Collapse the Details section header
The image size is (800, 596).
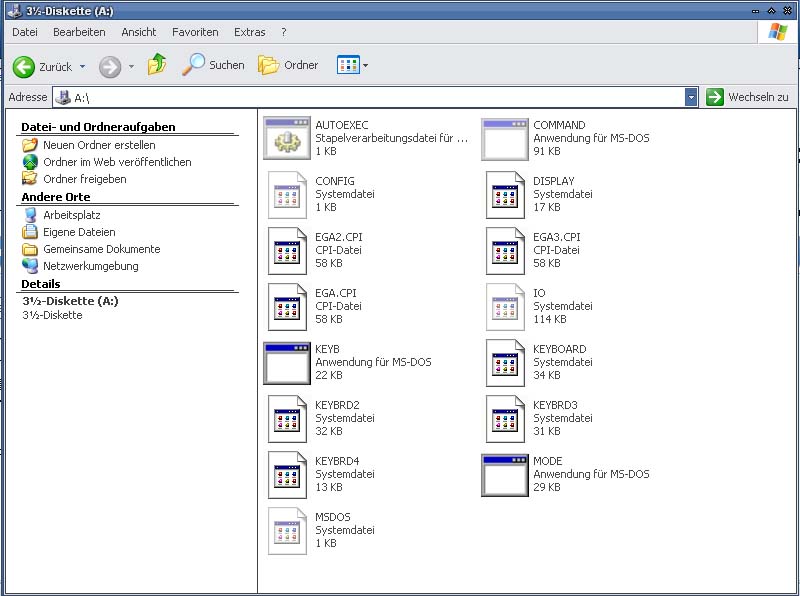point(41,284)
